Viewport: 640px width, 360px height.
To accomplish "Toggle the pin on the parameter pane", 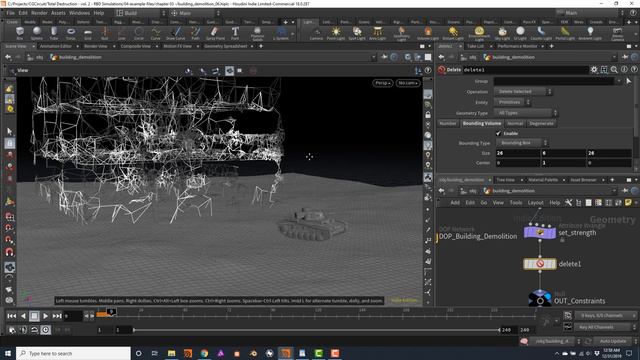I will pos(625,57).
